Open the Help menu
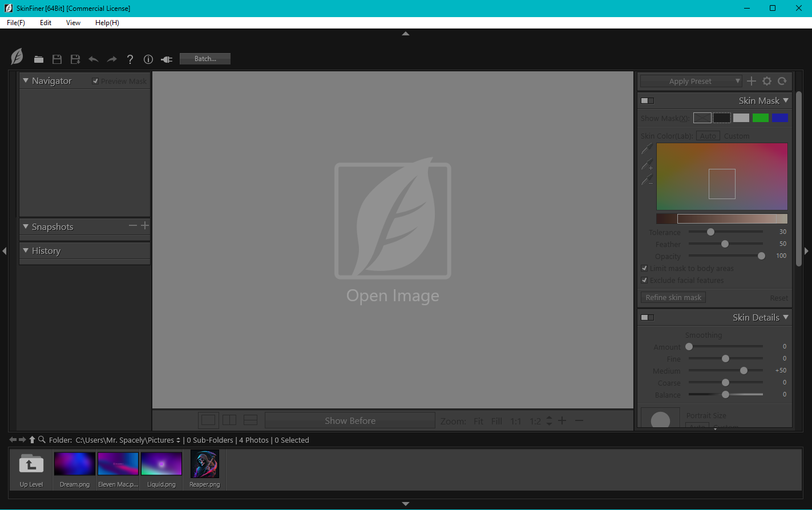Viewport: 812px width, 510px height. click(x=107, y=23)
